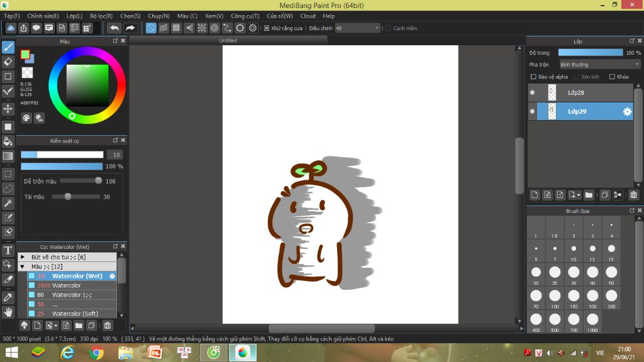Select the Hand pan tool

coord(8,312)
